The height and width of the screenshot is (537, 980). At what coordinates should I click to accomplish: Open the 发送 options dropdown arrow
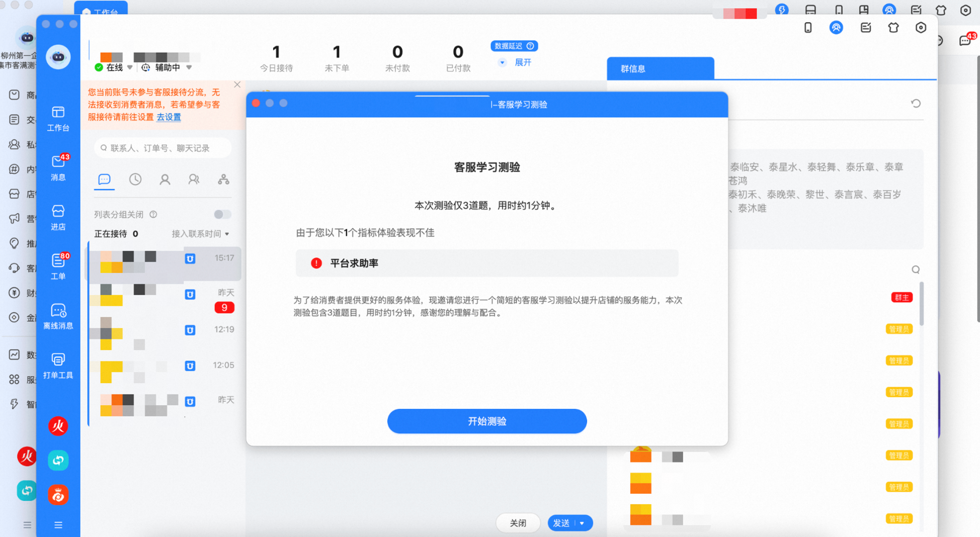pos(583,523)
